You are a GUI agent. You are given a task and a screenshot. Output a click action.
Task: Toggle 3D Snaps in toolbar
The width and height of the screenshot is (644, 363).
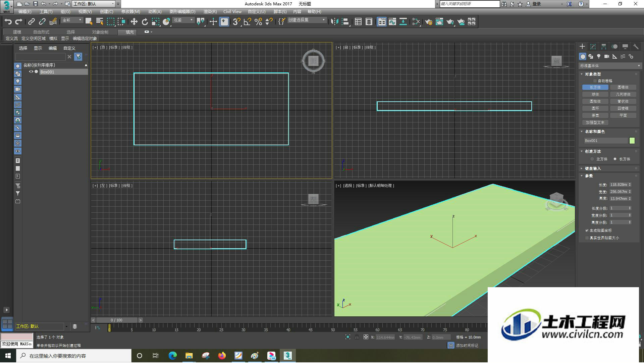(x=236, y=22)
